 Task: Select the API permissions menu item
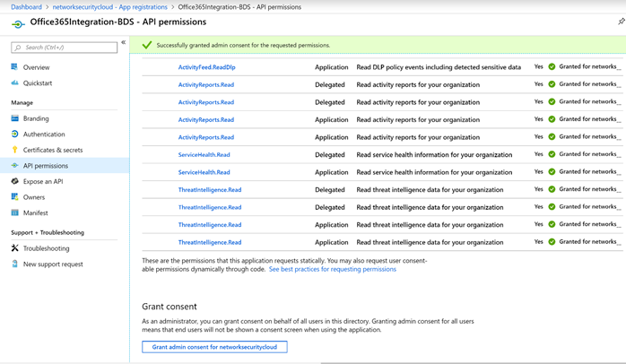coord(65,165)
